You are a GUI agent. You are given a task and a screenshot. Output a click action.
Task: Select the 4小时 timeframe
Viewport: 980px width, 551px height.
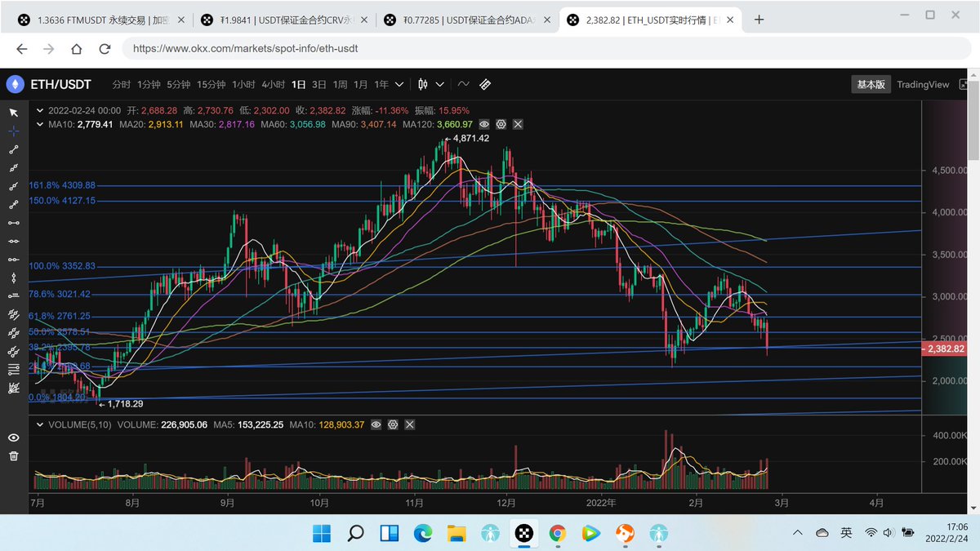coord(273,84)
